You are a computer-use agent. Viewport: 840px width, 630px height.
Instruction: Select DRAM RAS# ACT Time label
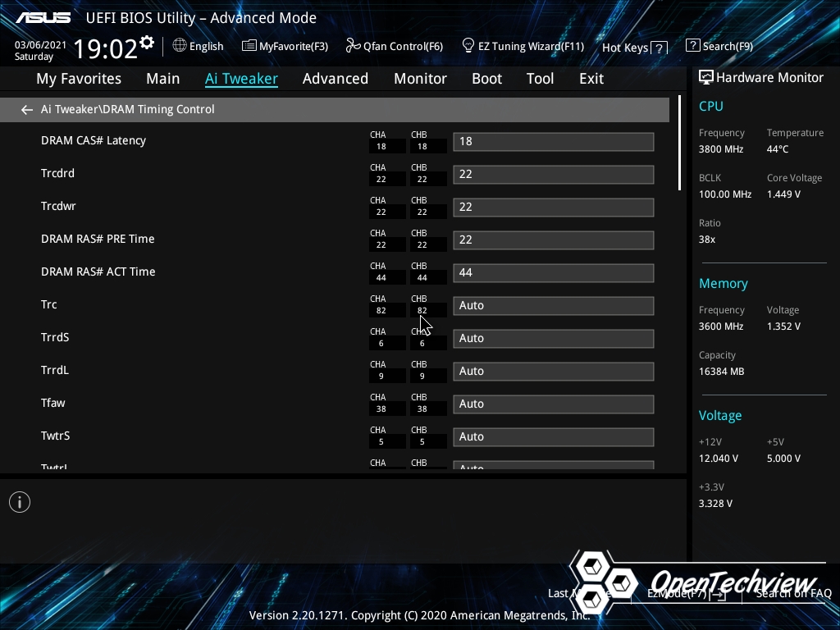tap(98, 272)
